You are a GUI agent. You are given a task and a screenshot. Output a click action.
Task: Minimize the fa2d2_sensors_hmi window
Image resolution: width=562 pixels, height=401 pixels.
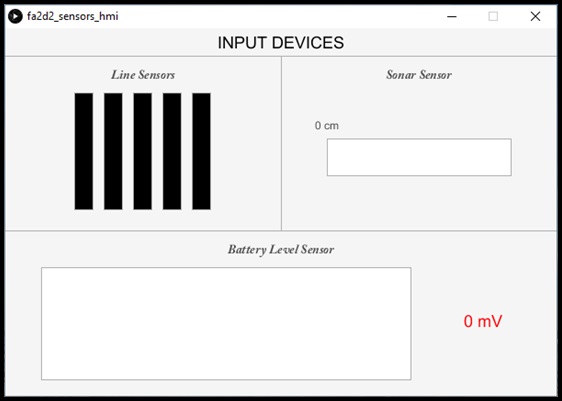tap(452, 16)
